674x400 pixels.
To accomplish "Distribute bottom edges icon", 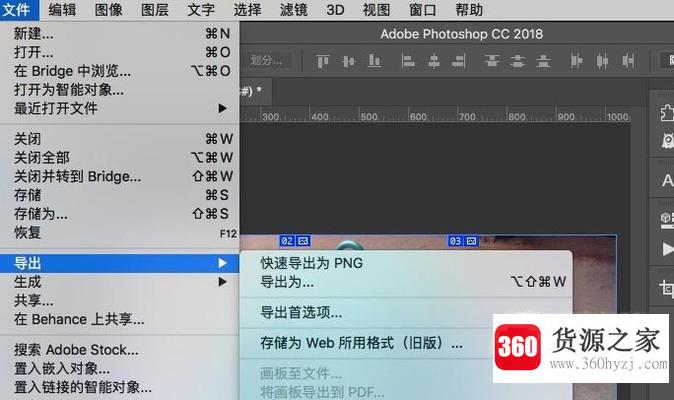I will pyautogui.click(x=543, y=61).
